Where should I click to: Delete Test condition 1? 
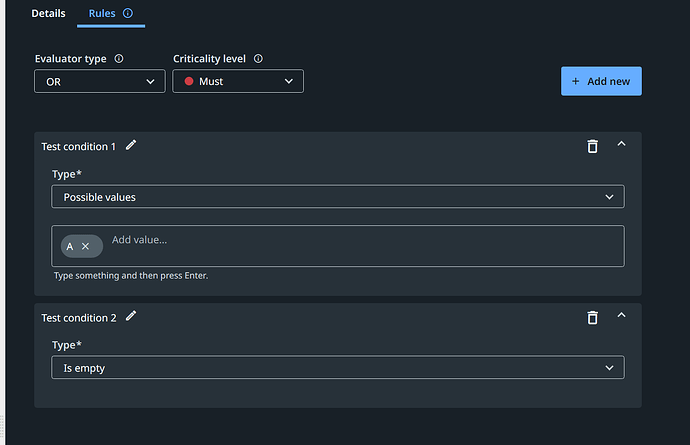(x=592, y=146)
